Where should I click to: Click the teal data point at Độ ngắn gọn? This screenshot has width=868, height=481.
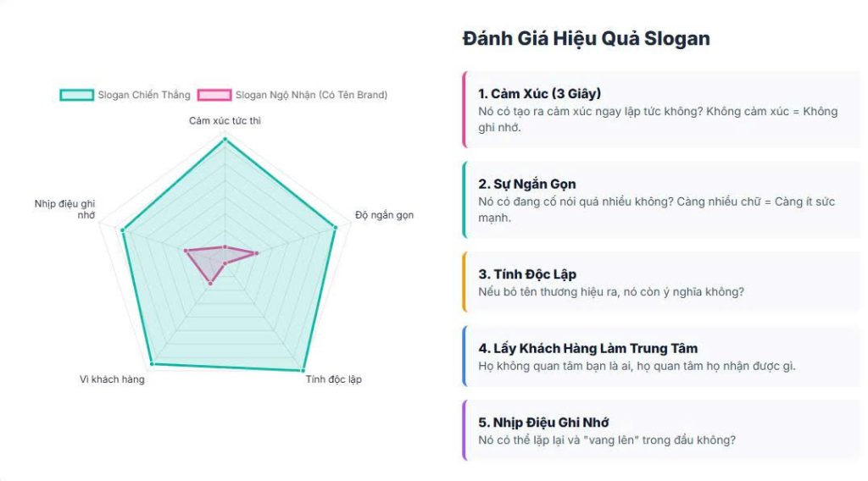tap(335, 227)
